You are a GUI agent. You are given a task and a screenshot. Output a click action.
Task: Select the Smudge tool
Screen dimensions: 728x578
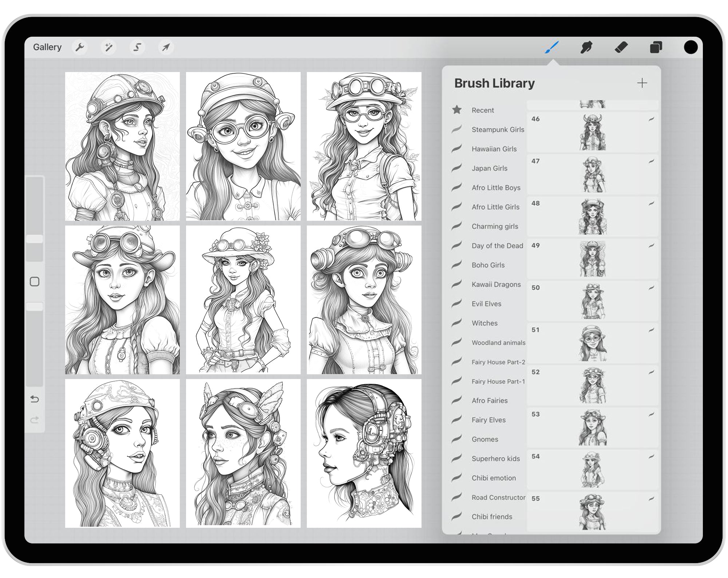587,47
